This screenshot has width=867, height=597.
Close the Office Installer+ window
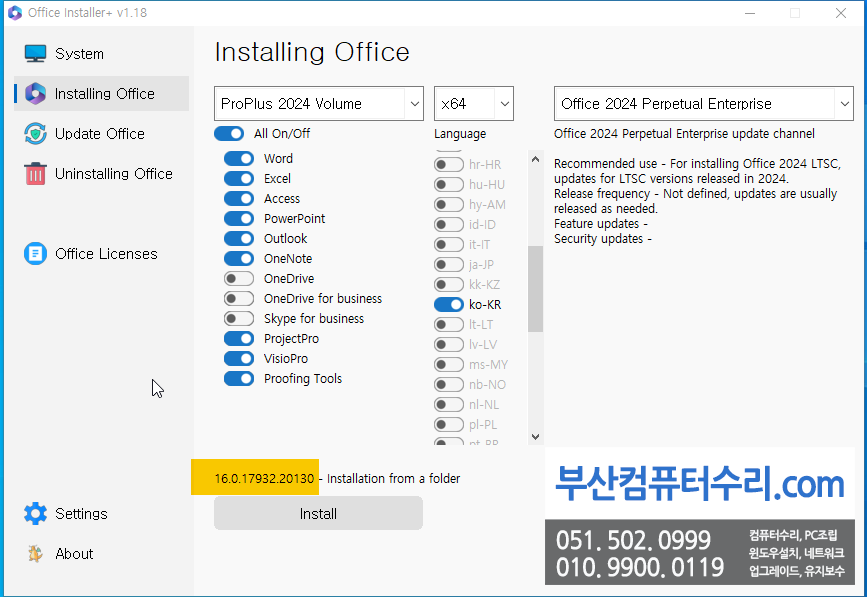click(x=840, y=13)
